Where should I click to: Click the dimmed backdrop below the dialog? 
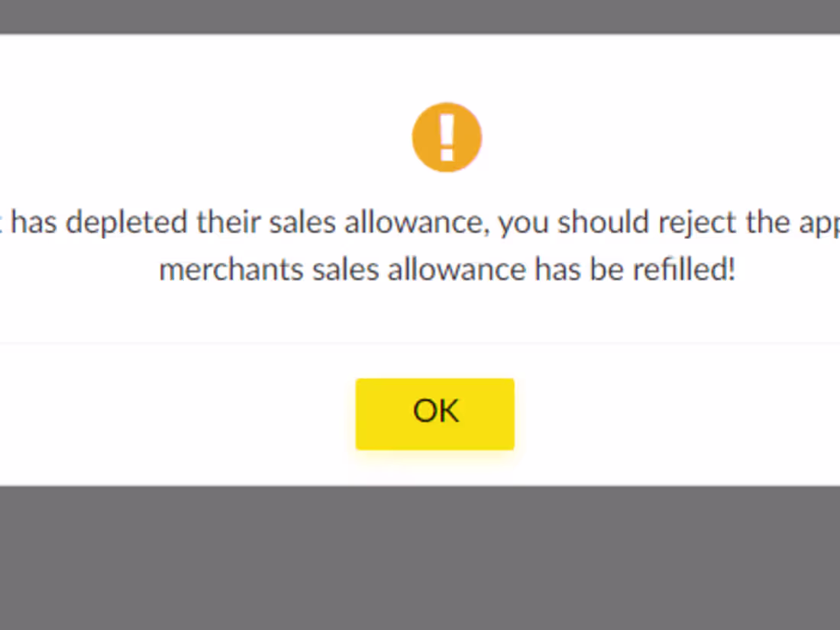click(x=420, y=557)
